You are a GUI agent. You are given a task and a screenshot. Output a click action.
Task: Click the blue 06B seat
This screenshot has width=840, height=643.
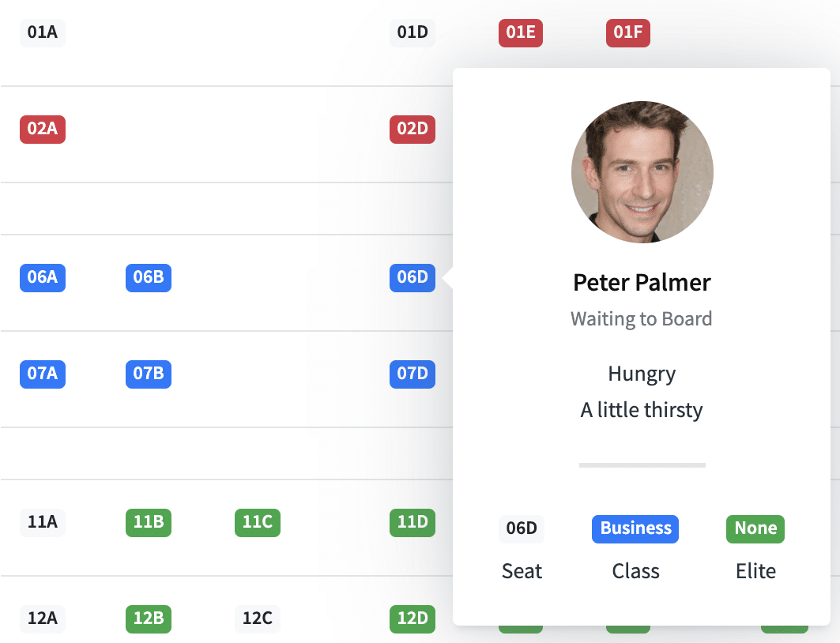(x=149, y=277)
